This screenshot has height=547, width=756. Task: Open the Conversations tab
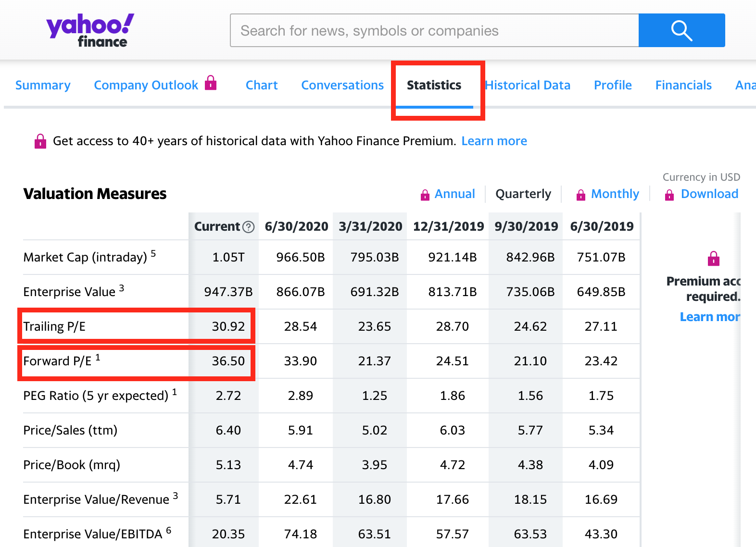pos(342,85)
